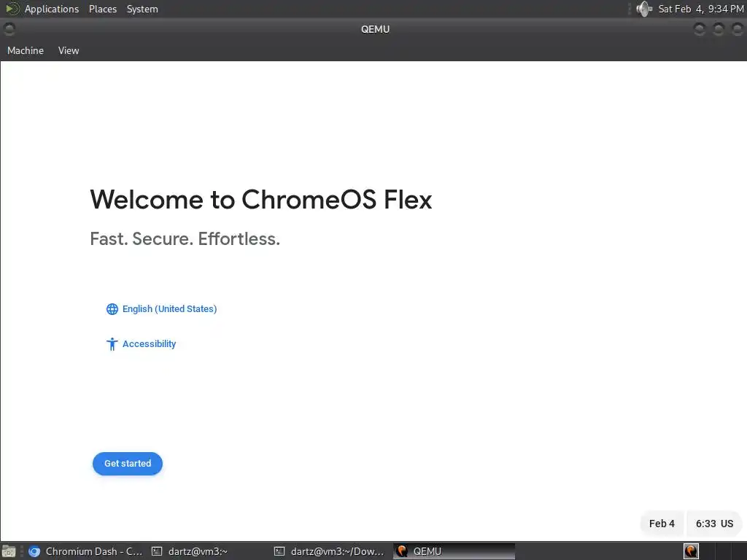Minimize the QEMU window

(700, 29)
